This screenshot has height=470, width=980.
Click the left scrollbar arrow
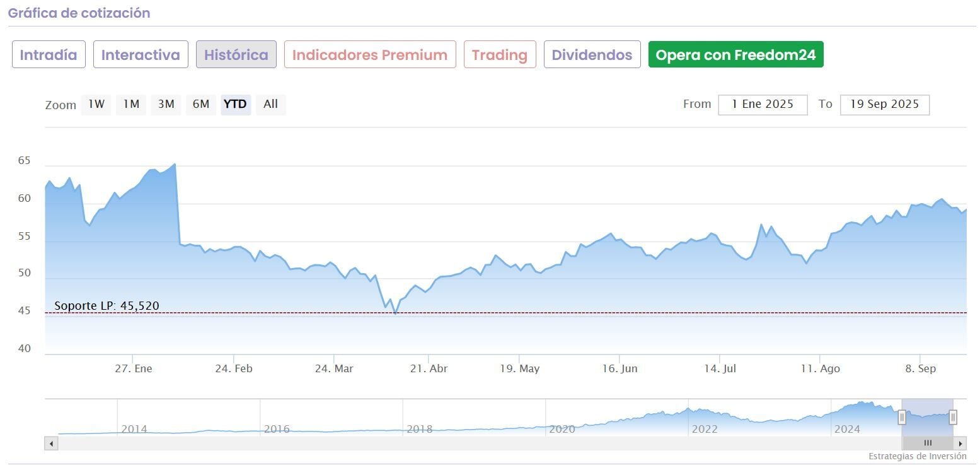(51, 444)
